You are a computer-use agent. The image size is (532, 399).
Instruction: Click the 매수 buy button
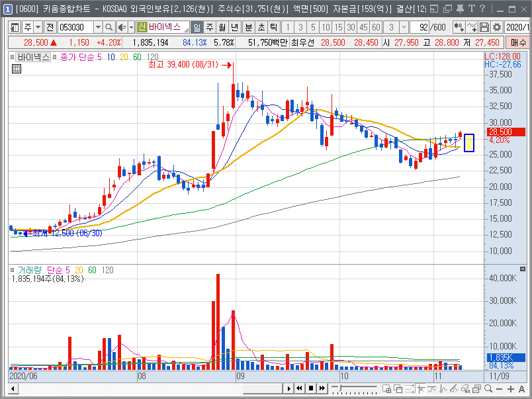[517, 43]
